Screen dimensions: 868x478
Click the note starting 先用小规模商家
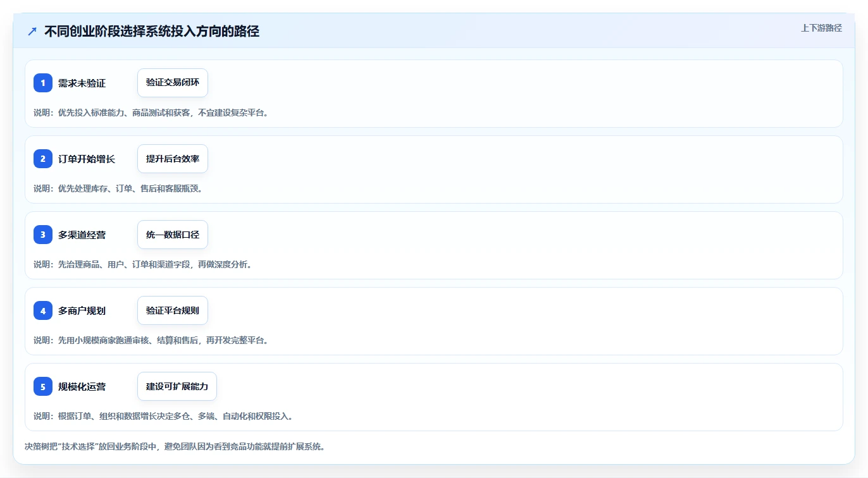[151, 340]
